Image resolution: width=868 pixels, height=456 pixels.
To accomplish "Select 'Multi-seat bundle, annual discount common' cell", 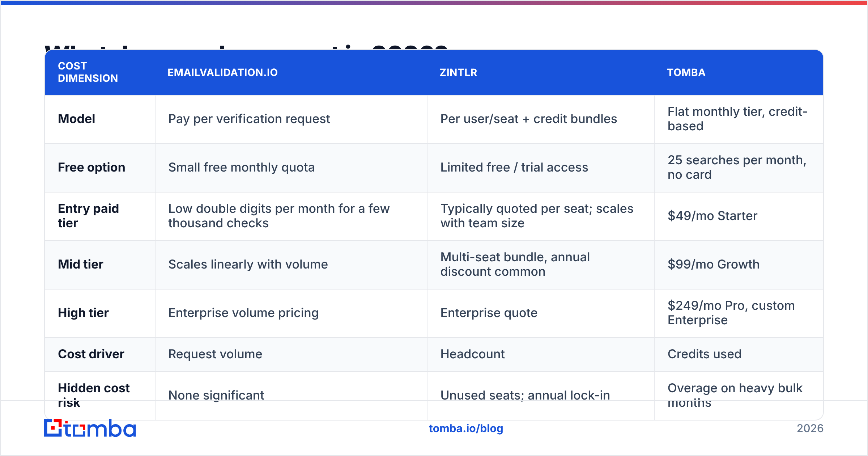I will [x=541, y=265].
